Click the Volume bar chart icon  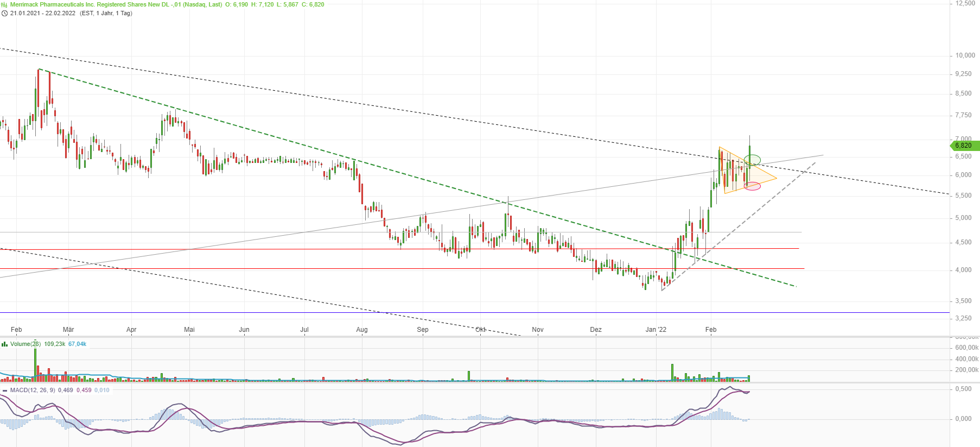tap(4, 344)
